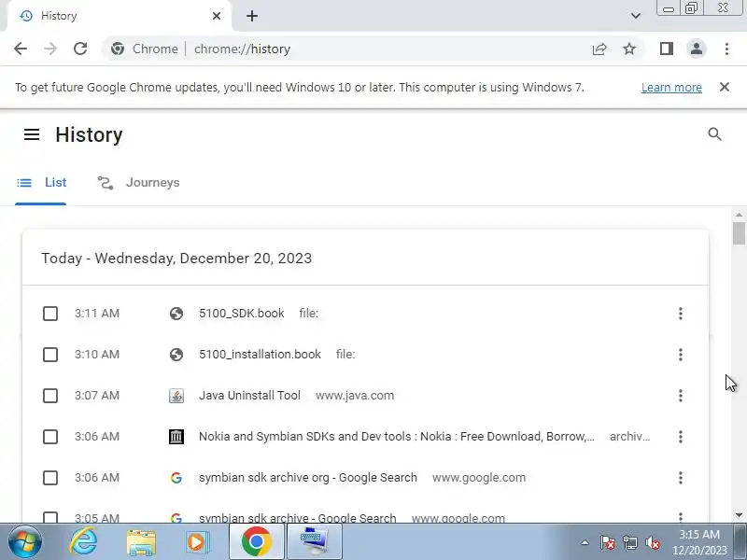Open the History hamburger menu
This screenshot has height=560, width=747.
click(x=32, y=134)
